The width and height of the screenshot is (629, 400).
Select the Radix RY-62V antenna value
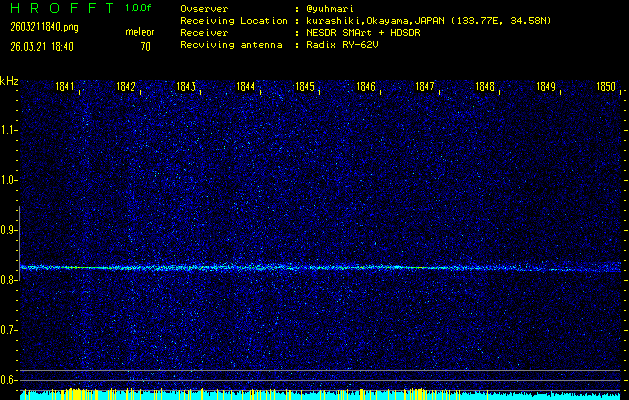[x=342, y=45]
